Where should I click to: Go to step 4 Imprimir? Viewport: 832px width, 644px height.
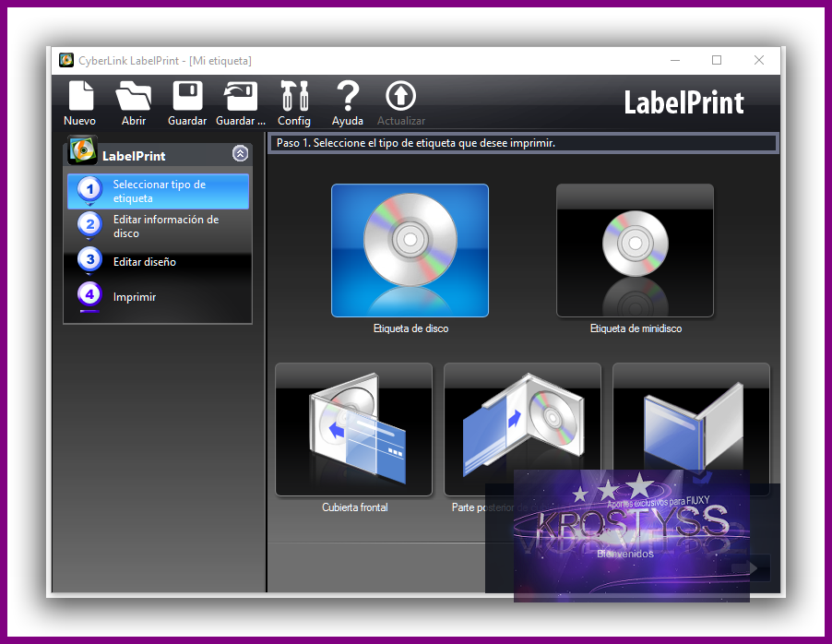click(158, 296)
